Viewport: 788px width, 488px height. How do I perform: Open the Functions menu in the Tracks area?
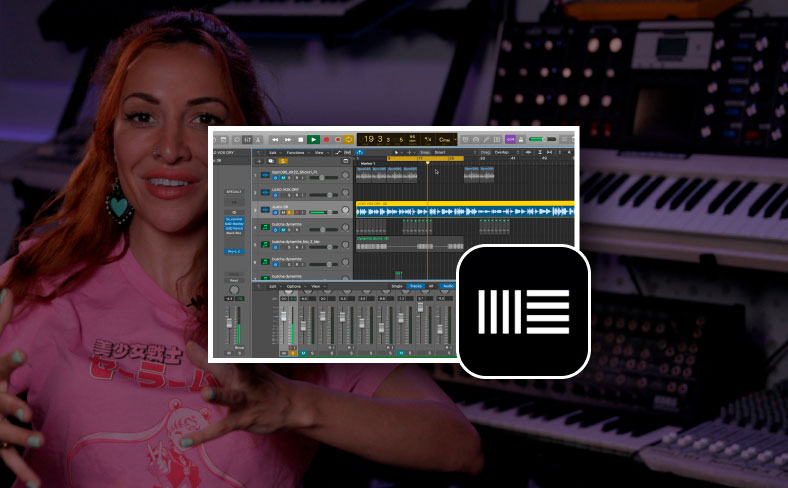pyautogui.click(x=296, y=153)
